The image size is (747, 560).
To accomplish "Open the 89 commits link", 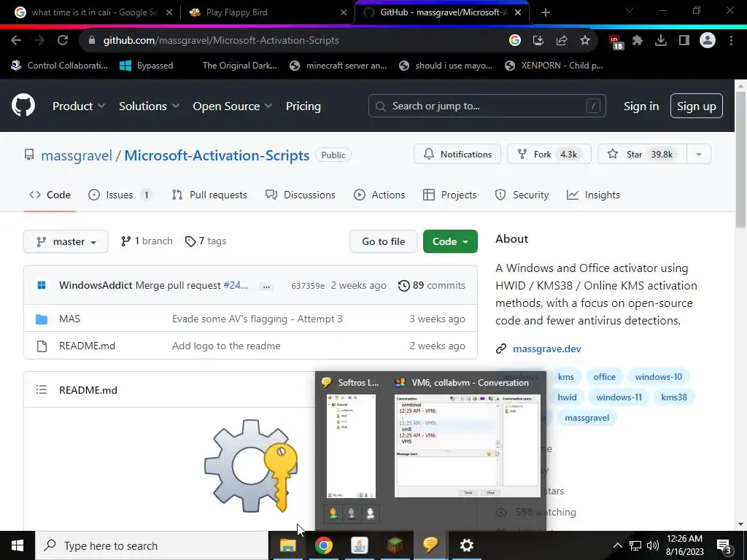I will (432, 285).
